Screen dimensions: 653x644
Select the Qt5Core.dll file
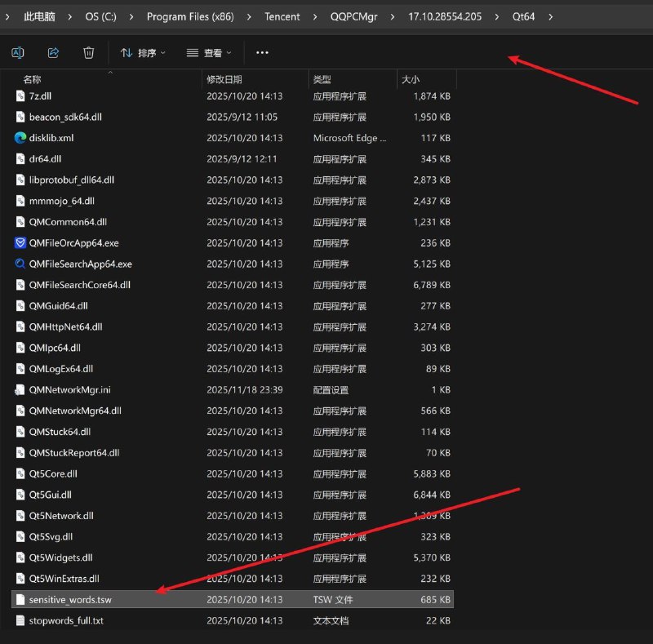(53, 474)
